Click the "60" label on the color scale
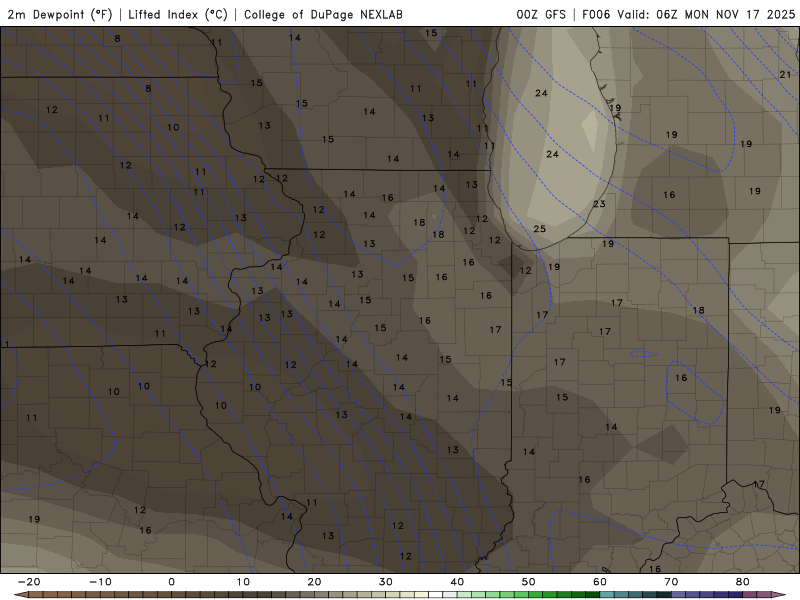800x600 pixels. click(x=600, y=582)
